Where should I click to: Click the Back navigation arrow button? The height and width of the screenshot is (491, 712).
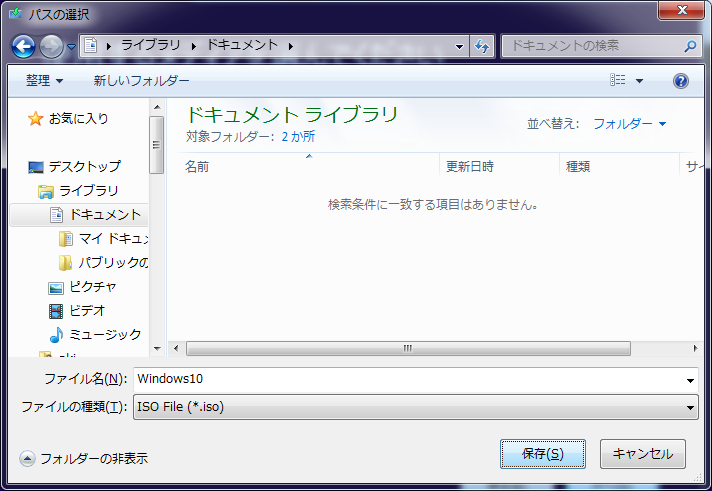click(x=24, y=46)
